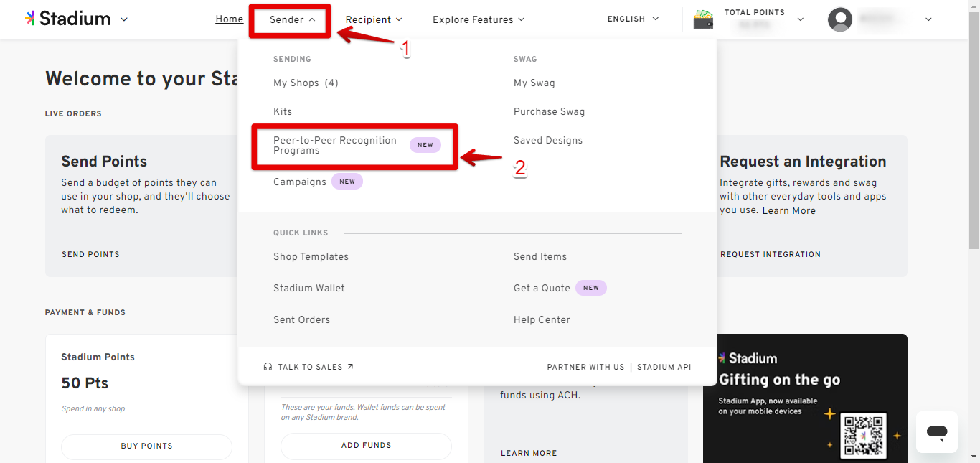The image size is (980, 463).
Task: Open the Explore Features dropdown
Action: point(478,19)
